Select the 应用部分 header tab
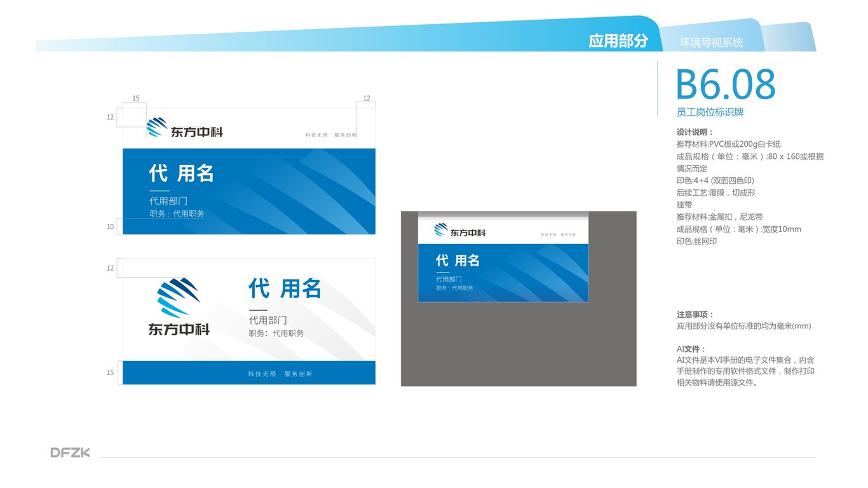Viewport: 868px width, 488px height. [x=618, y=41]
